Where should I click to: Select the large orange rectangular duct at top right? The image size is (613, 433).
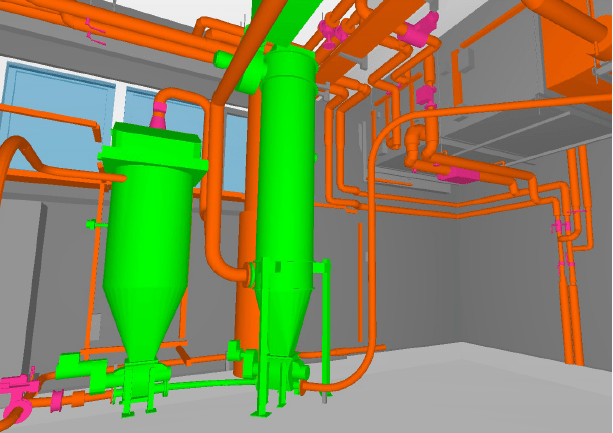coord(575,55)
